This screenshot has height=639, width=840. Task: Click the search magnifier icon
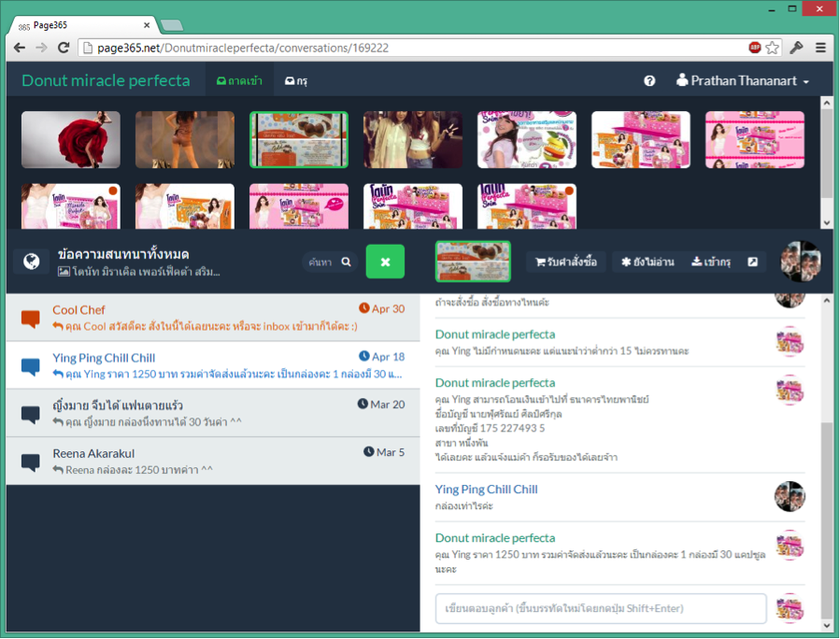click(347, 263)
